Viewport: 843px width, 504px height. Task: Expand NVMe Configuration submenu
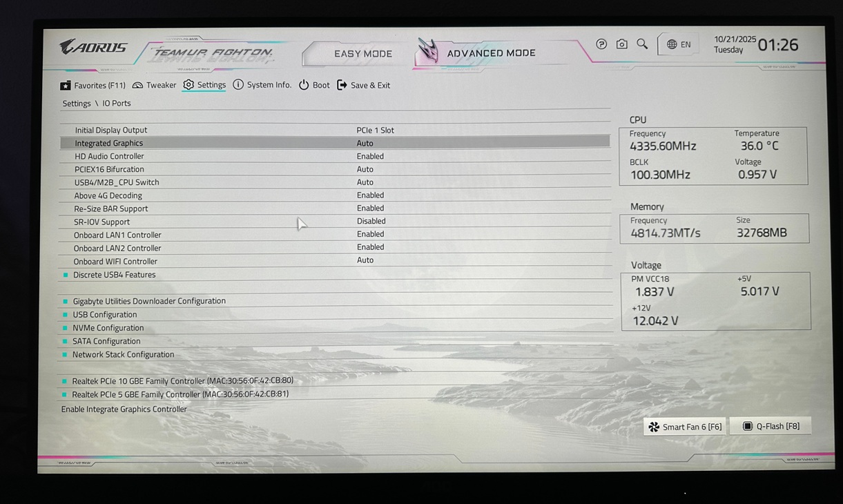pos(108,328)
